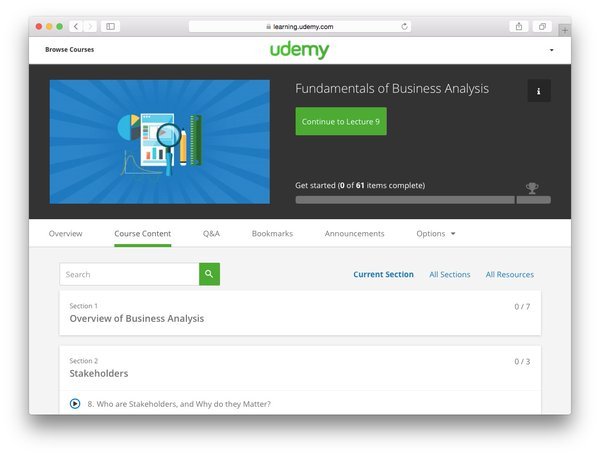Open the Announcements tab
Screen dimensions: 600x456
point(354,233)
